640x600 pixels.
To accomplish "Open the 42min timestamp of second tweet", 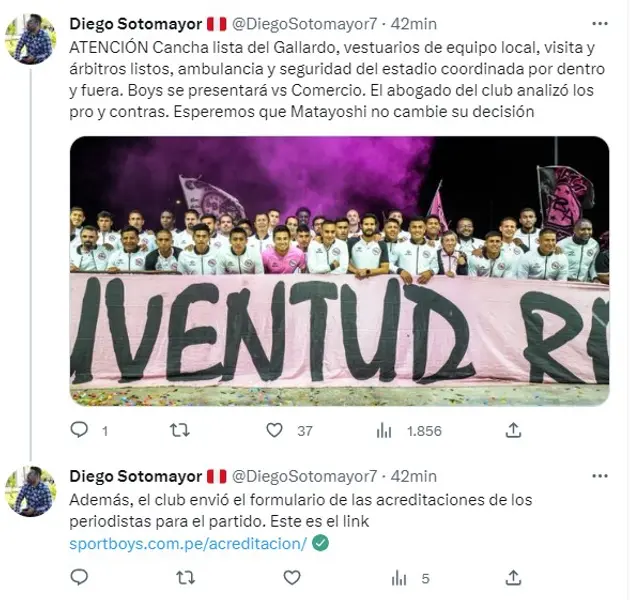I will coord(413,476).
